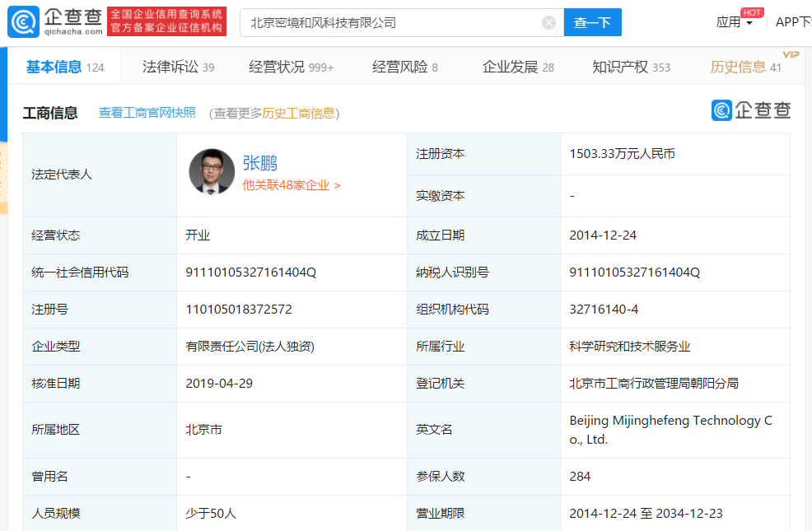Image resolution: width=812 pixels, height=531 pixels.
Task: Select region value 北京市
Action: pyautogui.click(x=203, y=430)
